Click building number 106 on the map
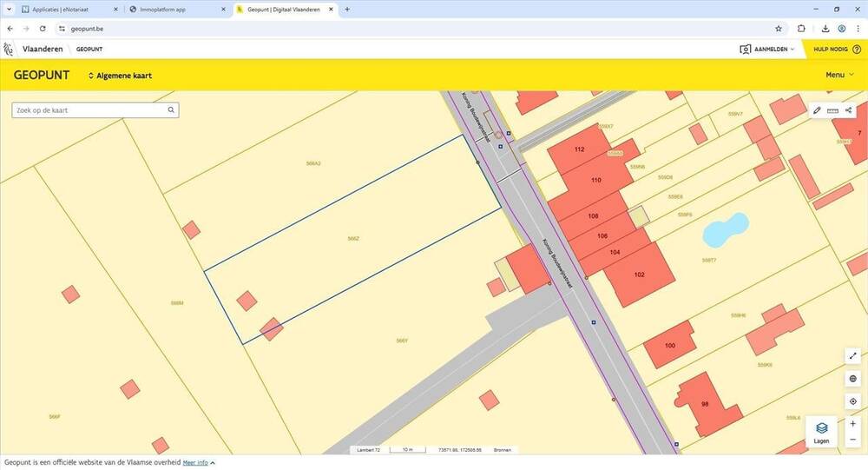Image resolution: width=868 pixels, height=470 pixels. [602, 236]
